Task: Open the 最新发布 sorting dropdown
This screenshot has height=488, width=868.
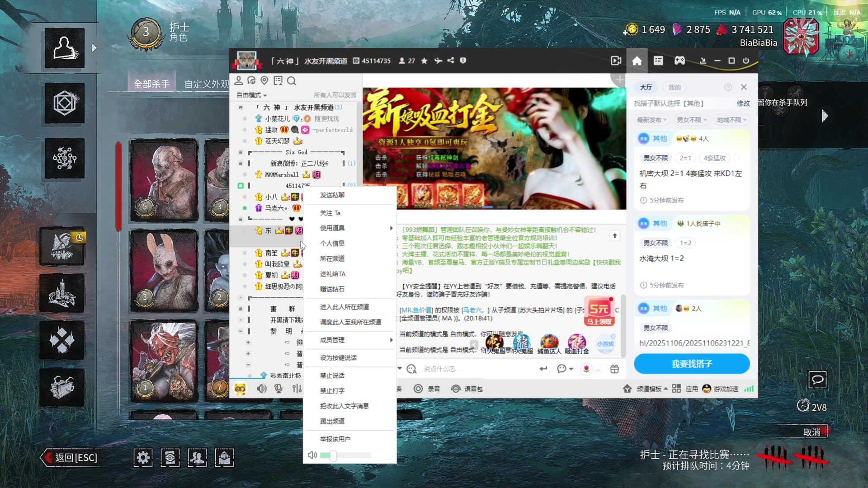Action: (x=651, y=119)
